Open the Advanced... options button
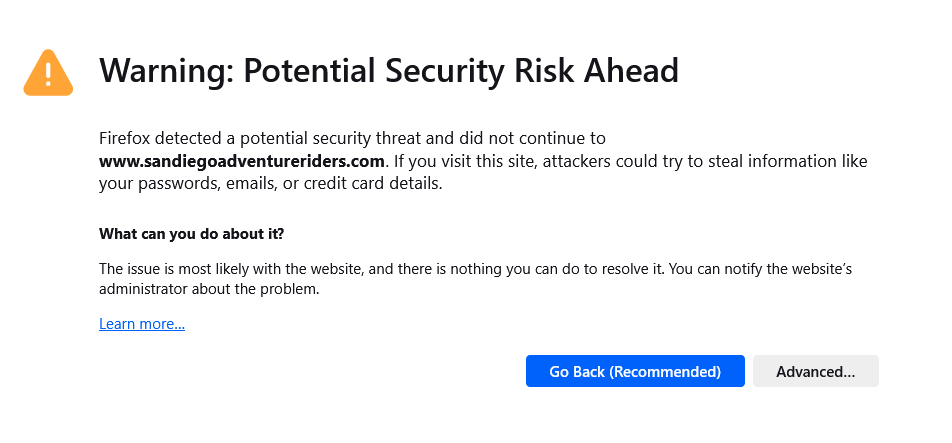Image resolution: width=952 pixels, height=443 pixels. pyautogui.click(x=815, y=371)
